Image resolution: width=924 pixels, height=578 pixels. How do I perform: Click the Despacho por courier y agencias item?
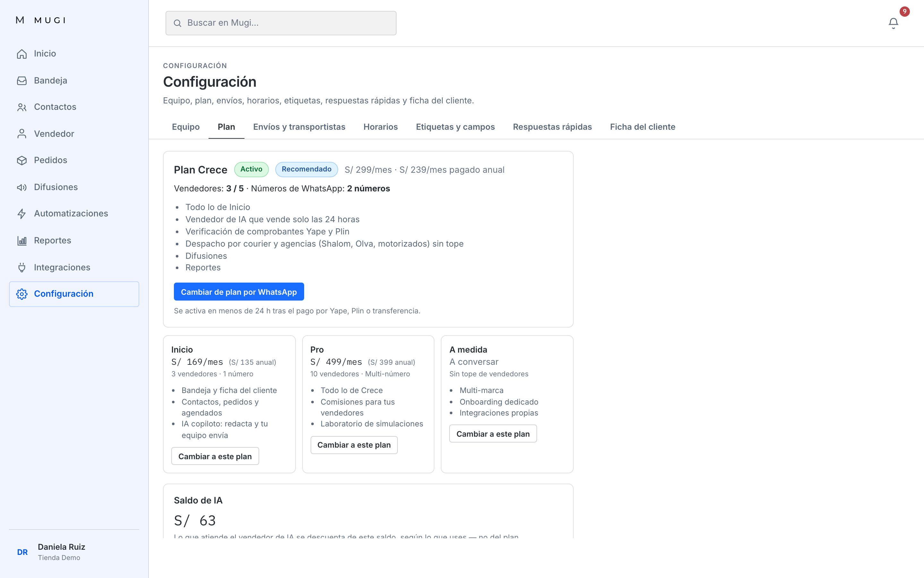pyautogui.click(x=325, y=244)
